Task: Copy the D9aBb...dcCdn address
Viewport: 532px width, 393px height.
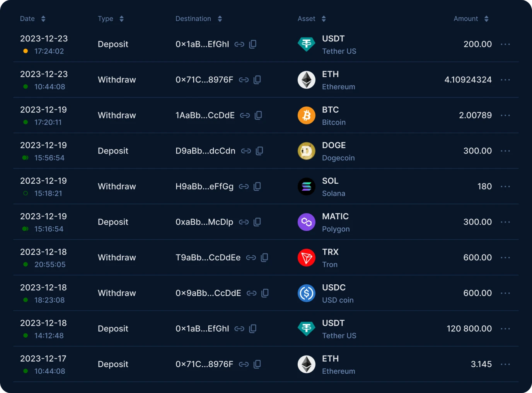Action: (x=259, y=151)
